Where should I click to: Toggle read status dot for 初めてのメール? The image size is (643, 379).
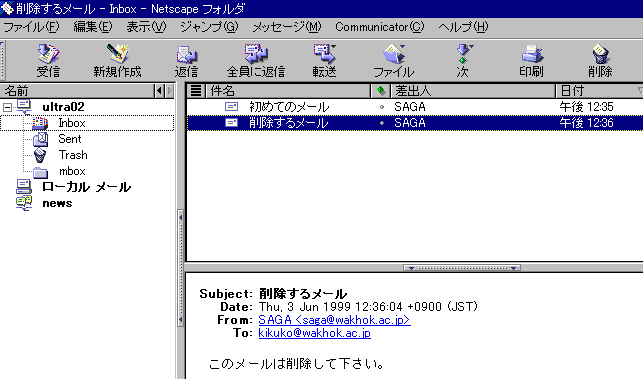click(382, 107)
